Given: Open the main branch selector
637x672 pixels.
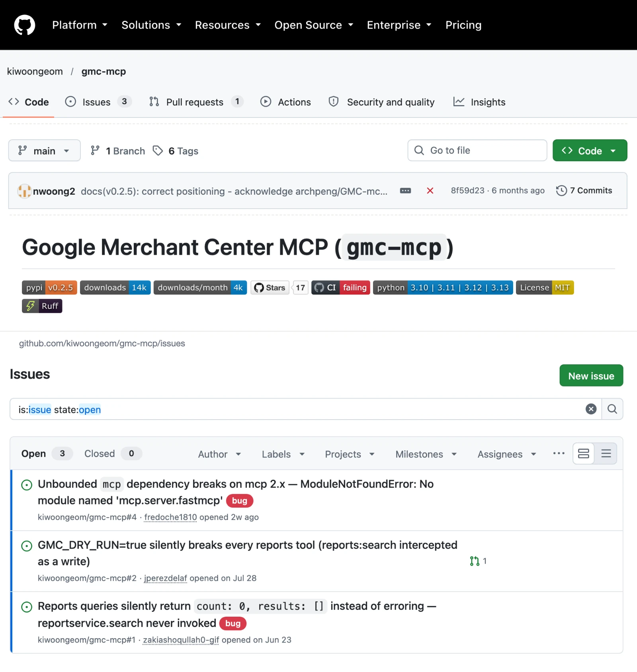Looking at the screenshot, I should (x=44, y=150).
